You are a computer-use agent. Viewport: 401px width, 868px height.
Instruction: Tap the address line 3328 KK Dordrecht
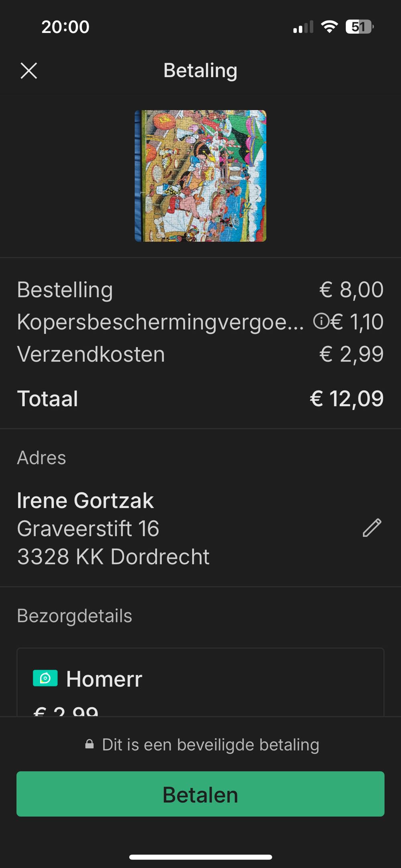tap(113, 556)
